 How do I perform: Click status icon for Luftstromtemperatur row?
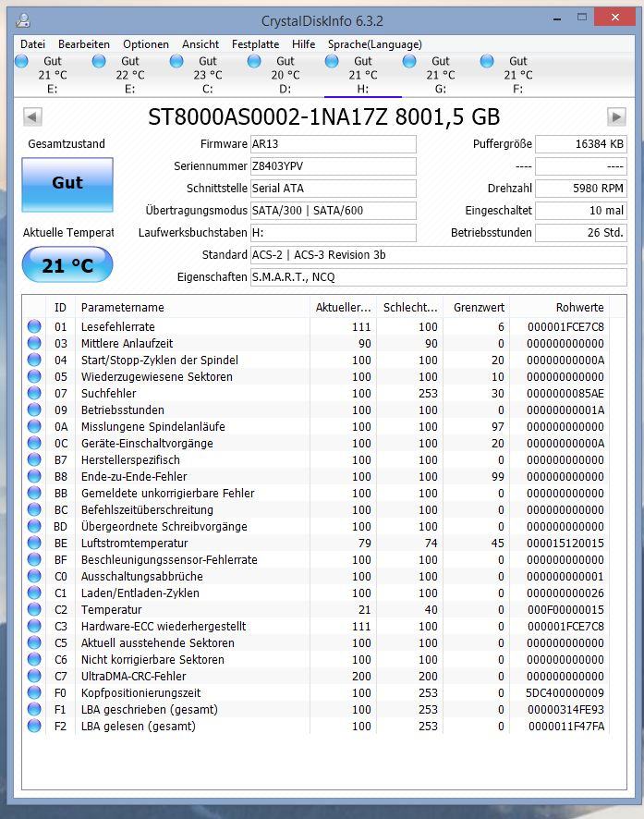34,543
